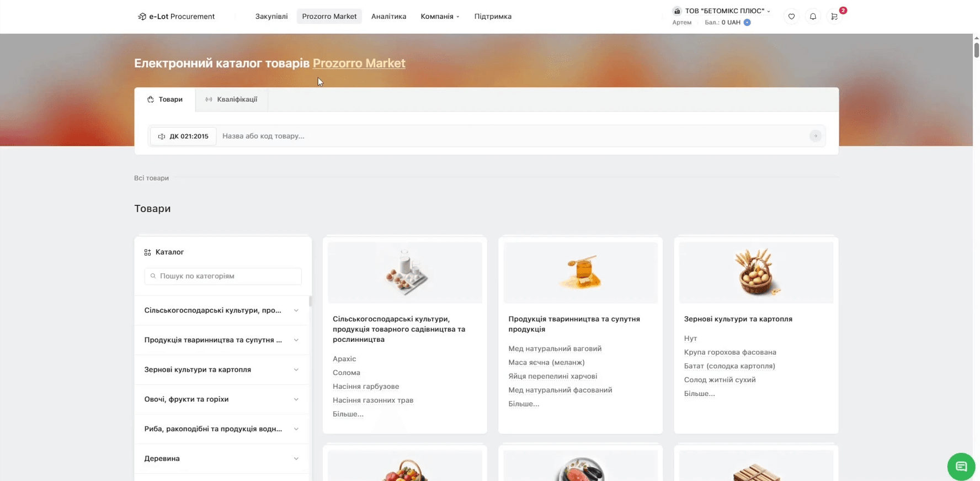Go to Закупівлі menu item
Image resolution: width=980 pixels, height=481 pixels.
pos(271,17)
